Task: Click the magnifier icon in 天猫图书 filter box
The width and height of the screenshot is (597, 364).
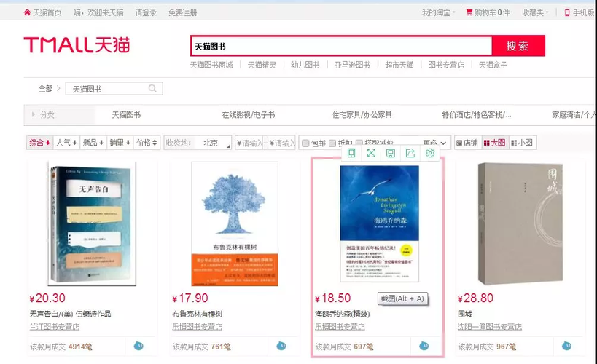Action: pyautogui.click(x=152, y=88)
